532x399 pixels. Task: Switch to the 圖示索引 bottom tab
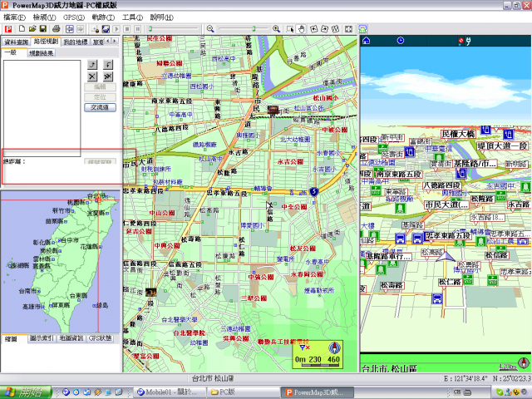point(42,338)
